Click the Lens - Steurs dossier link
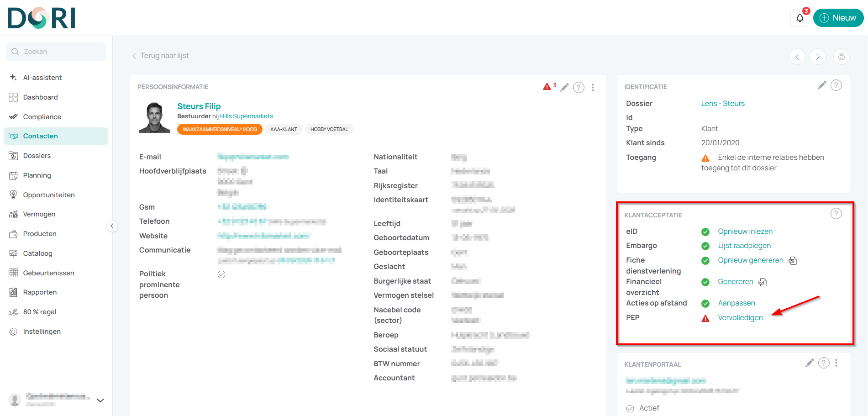The height and width of the screenshot is (416, 868). 723,104
